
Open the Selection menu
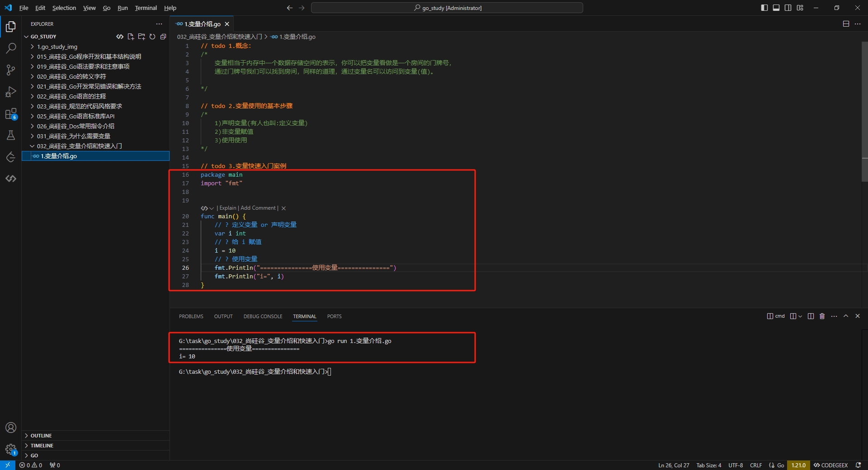tap(64, 8)
